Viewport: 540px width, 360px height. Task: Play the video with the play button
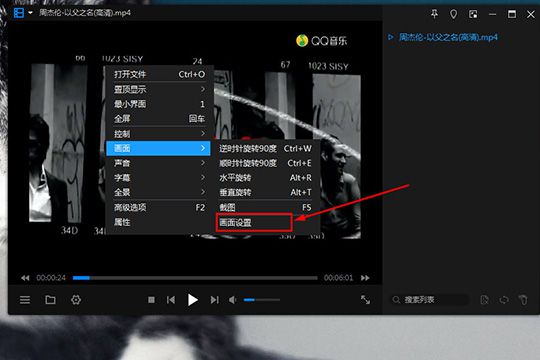[x=193, y=300]
